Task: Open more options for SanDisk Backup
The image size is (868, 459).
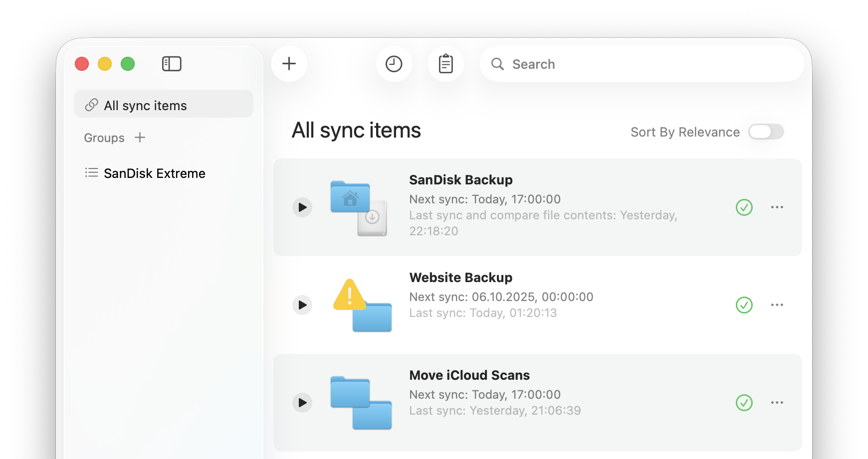Action: [777, 207]
